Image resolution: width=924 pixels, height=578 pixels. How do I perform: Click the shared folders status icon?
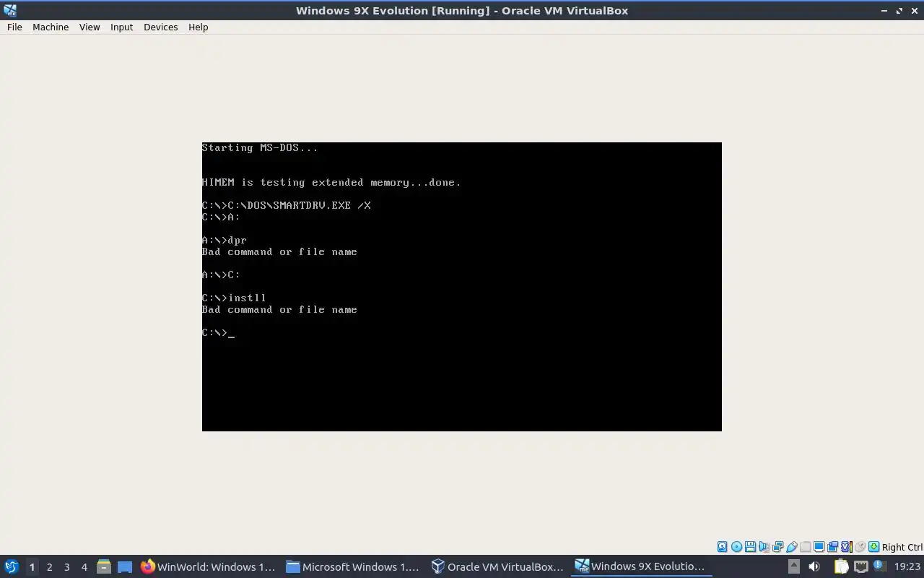806,547
